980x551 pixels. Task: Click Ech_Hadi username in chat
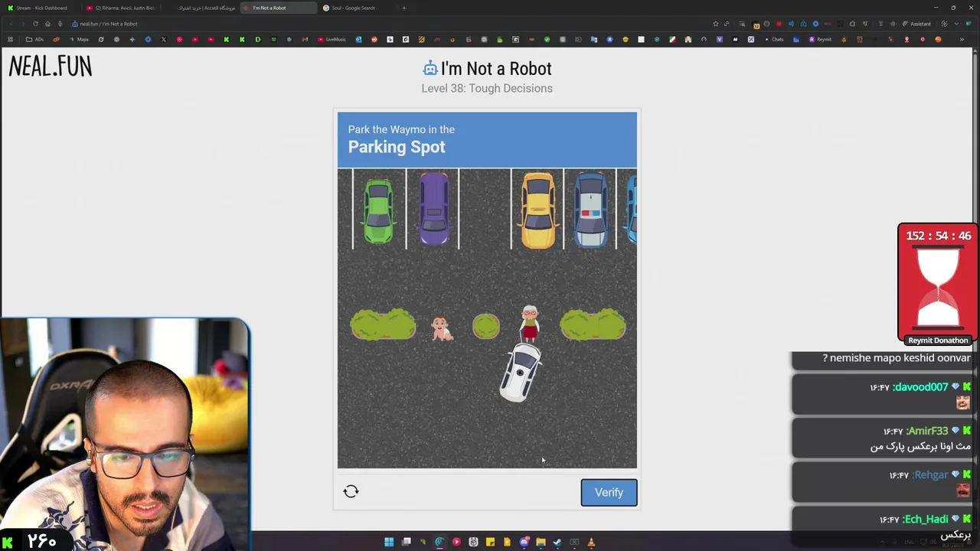926,520
